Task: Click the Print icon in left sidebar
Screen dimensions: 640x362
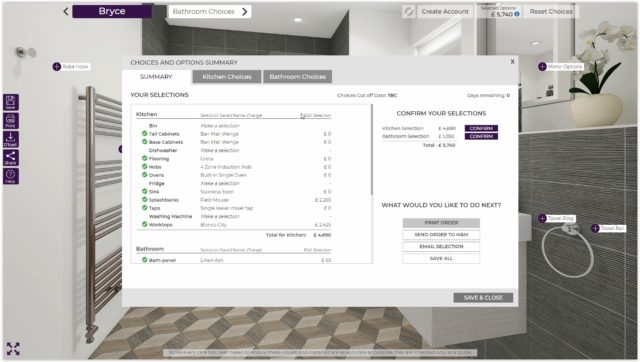Action: [11, 121]
